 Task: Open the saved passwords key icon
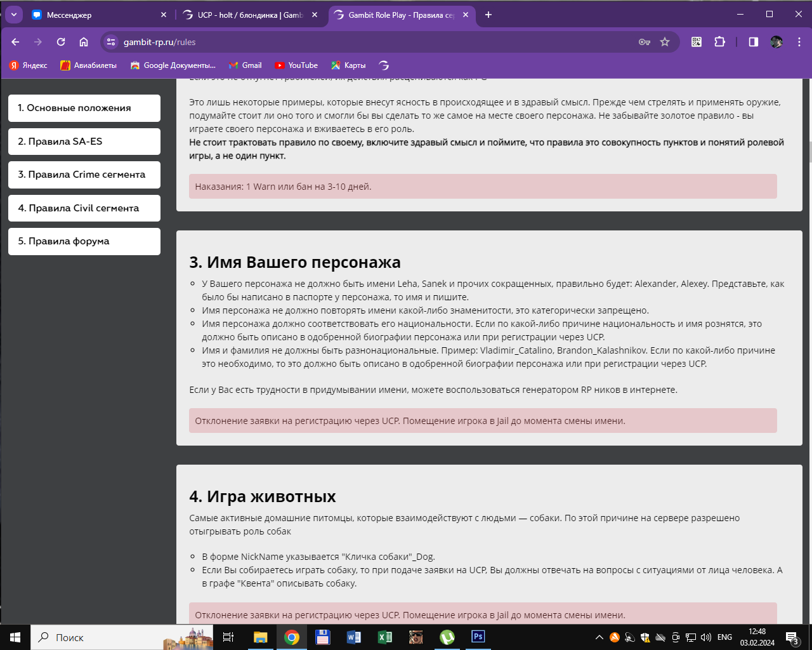645,42
